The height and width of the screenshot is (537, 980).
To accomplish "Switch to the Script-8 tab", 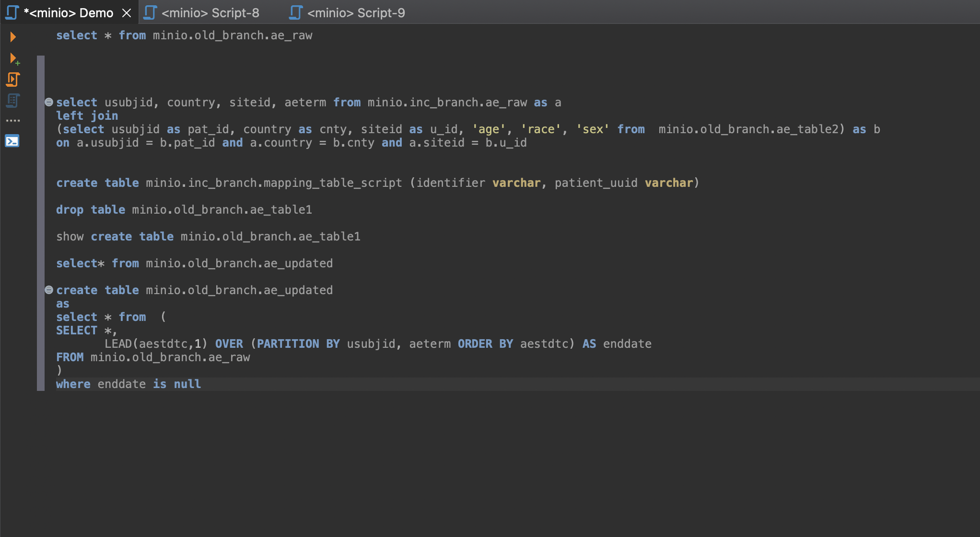I will click(x=210, y=12).
